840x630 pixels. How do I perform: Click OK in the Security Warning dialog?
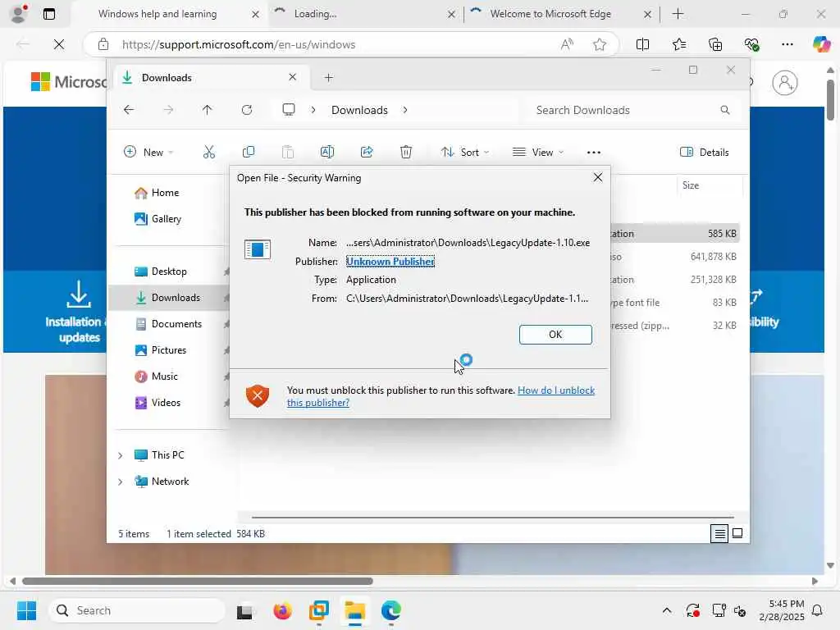coord(555,335)
